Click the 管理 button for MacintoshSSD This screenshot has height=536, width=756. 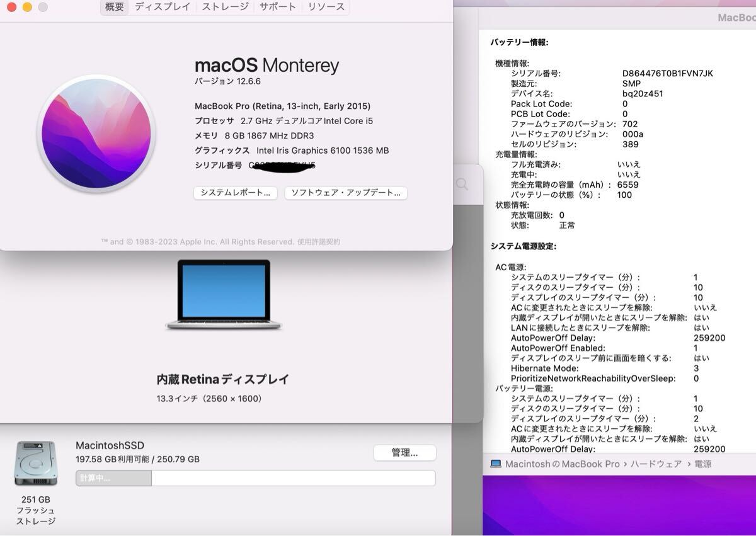pyautogui.click(x=404, y=453)
